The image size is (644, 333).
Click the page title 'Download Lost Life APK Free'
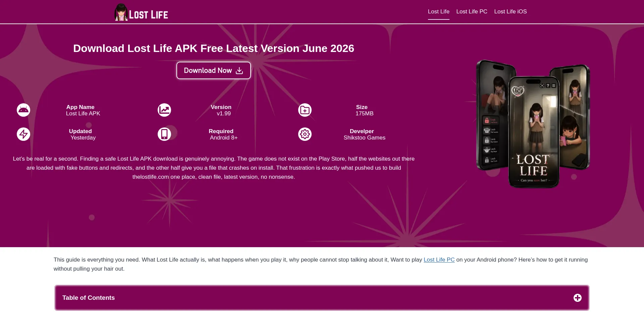[x=214, y=48]
